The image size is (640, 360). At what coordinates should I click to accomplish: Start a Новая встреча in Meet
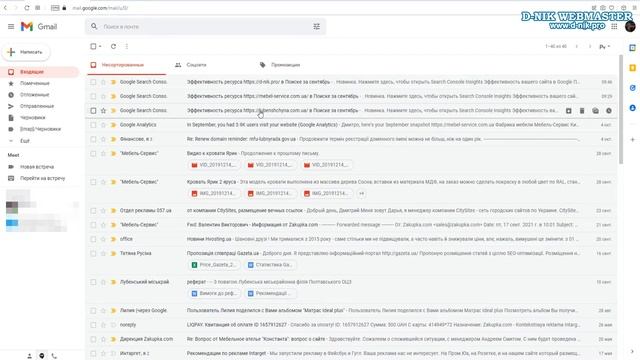37,167
